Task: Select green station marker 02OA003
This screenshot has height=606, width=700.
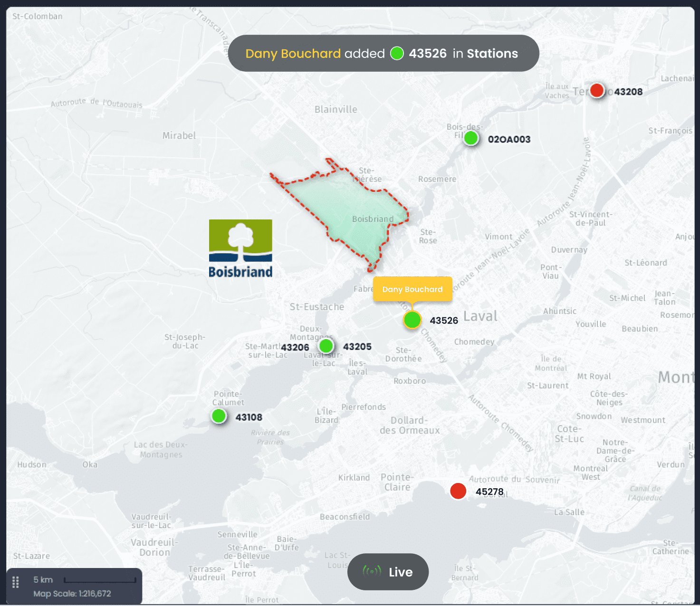Action: point(471,138)
